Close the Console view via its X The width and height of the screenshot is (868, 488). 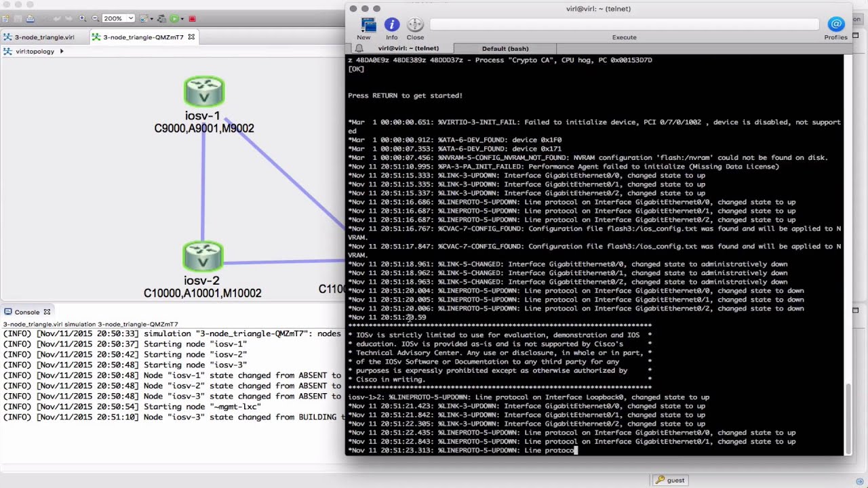tap(47, 312)
